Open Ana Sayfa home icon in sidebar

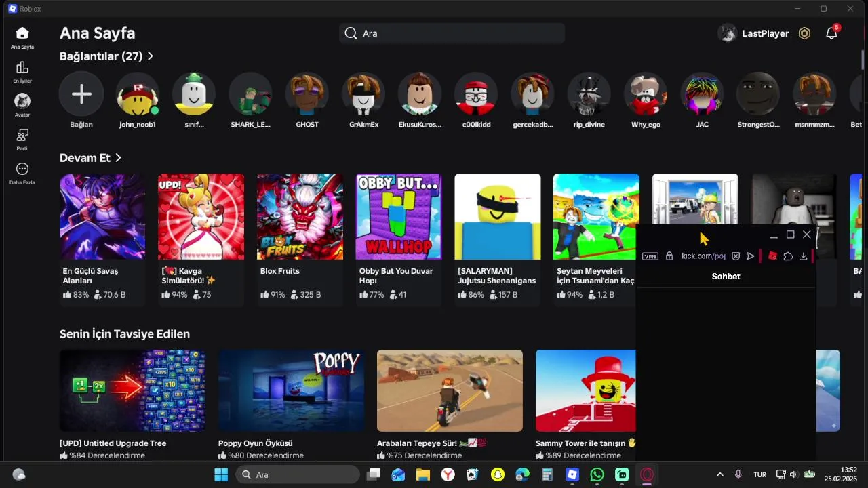coord(22,33)
